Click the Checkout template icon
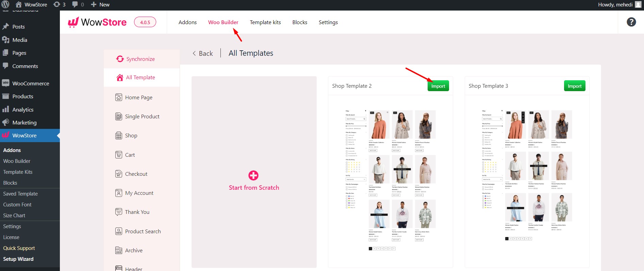Viewport: 644px width, 271px height. [118, 174]
